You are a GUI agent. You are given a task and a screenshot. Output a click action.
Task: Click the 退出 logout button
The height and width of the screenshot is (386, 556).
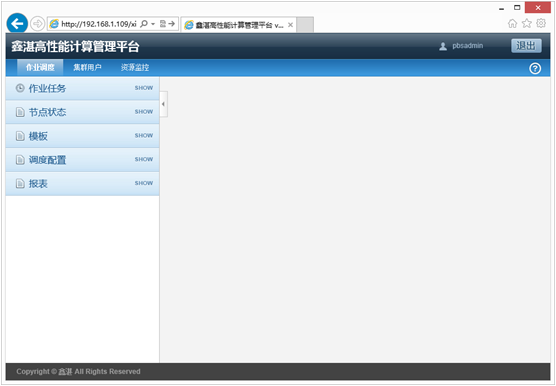point(526,46)
